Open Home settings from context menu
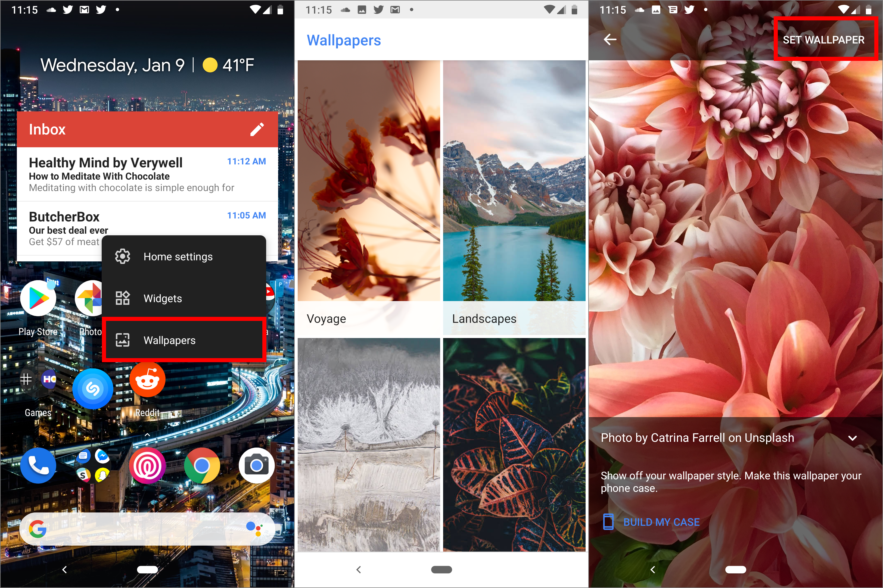The height and width of the screenshot is (588, 883). pos(178,256)
